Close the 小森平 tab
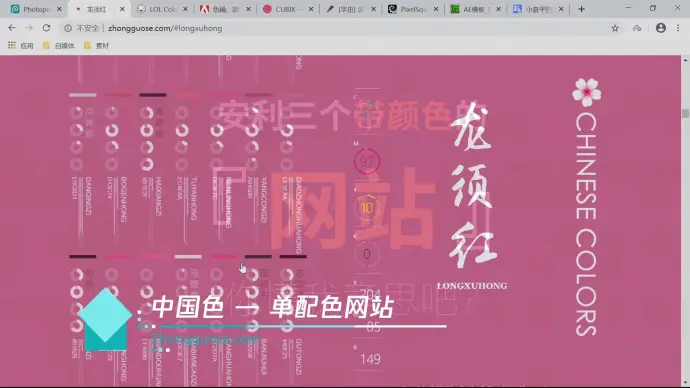 (561, 9)
